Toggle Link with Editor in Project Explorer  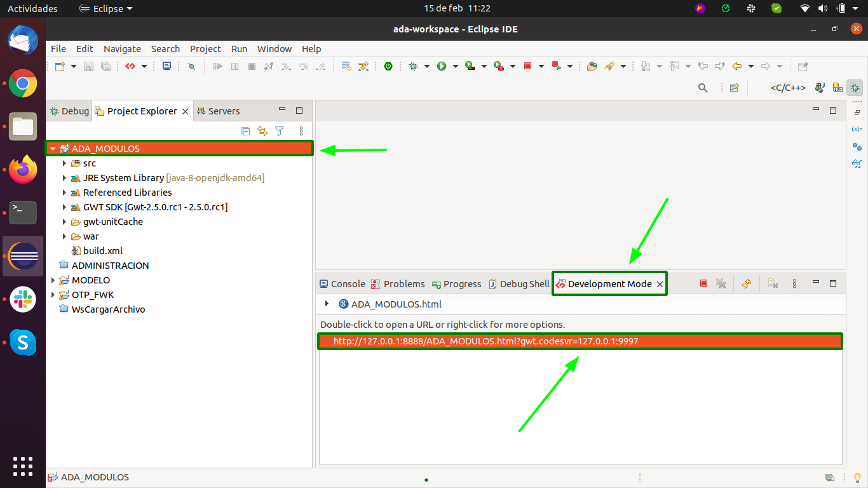pyautogui.click(x=262, y=131)
